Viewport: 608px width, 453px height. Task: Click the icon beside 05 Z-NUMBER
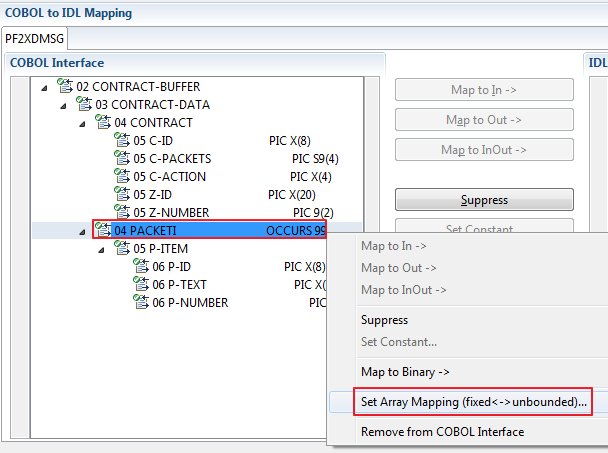(122, 212)
